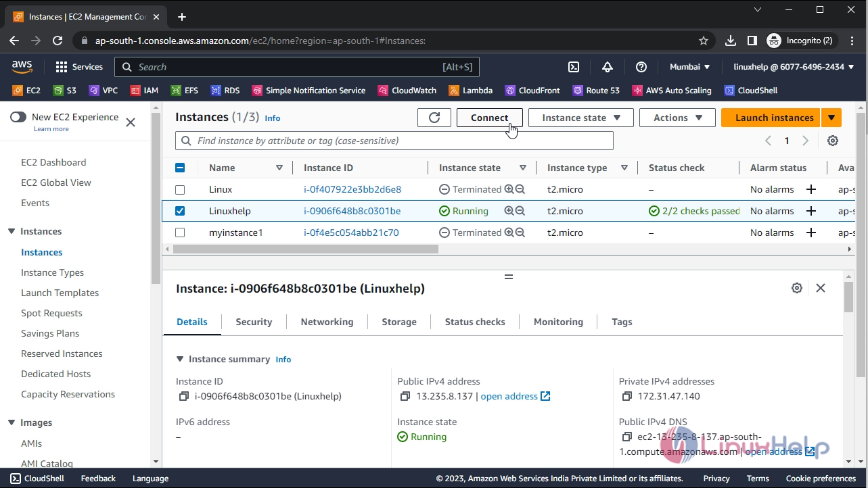Open Lambda favorite shortcut

[x=470, y=91]
